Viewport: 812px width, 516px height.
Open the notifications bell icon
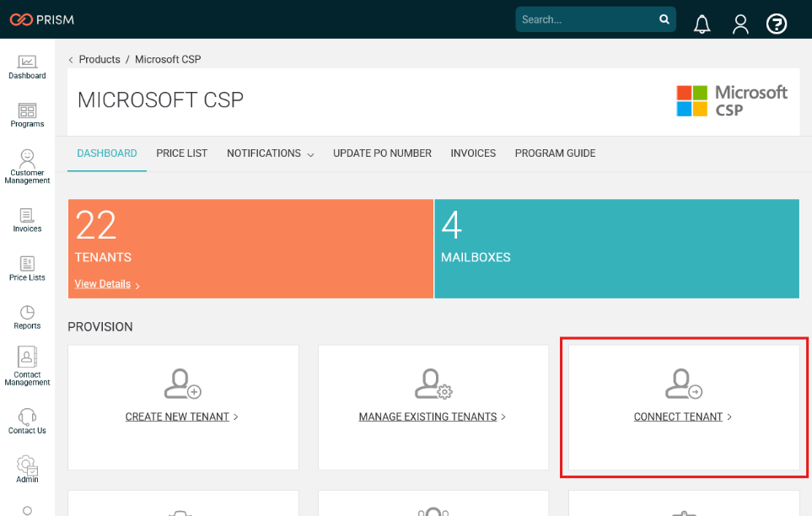pyautogui.click(x=702, y=24)
